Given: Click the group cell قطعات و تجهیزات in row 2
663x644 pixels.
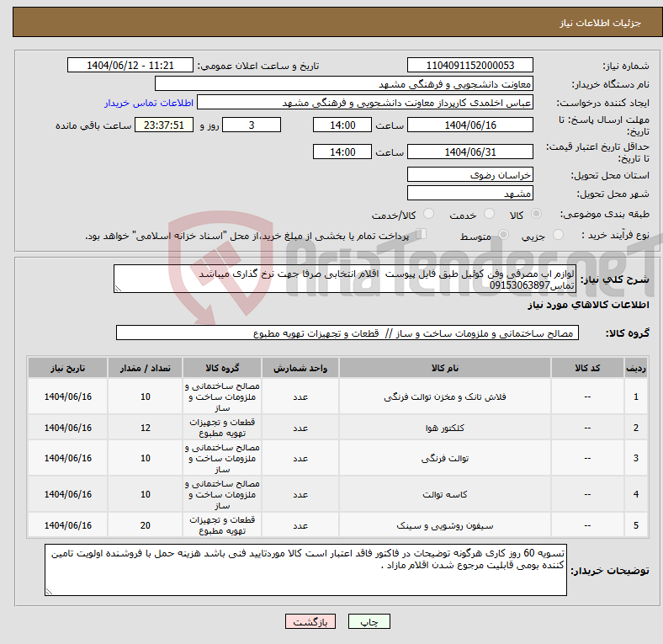Looking at the screenshot, I should pos(222,428).
